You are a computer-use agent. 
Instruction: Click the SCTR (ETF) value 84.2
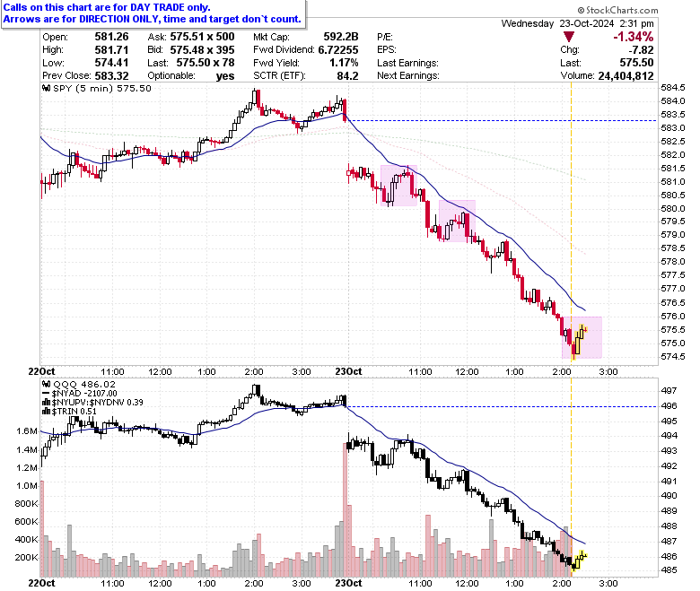point(348,76)
